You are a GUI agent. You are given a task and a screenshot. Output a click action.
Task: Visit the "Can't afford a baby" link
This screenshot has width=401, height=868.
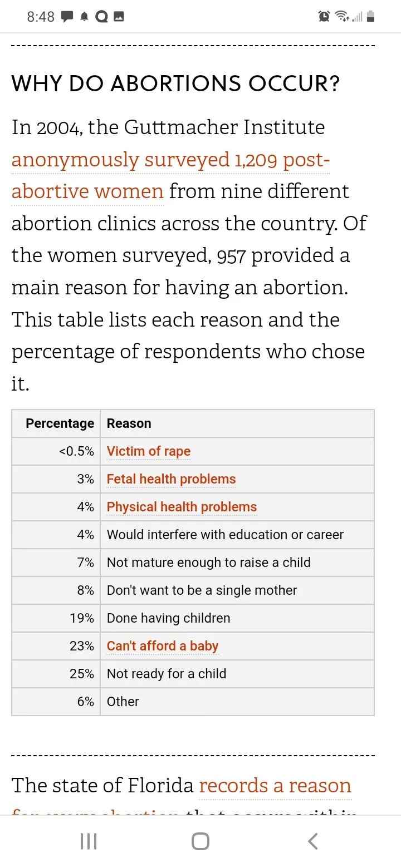tap(163, 646)
